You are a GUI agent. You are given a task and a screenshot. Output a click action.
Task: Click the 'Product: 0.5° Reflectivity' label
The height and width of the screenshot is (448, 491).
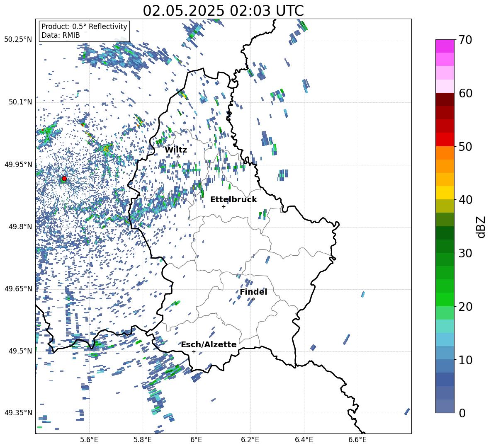tap(84, 27)
